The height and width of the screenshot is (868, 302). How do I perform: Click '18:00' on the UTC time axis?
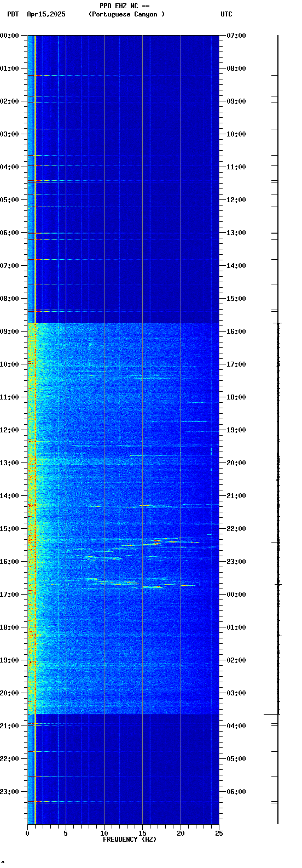coord(236,397)
